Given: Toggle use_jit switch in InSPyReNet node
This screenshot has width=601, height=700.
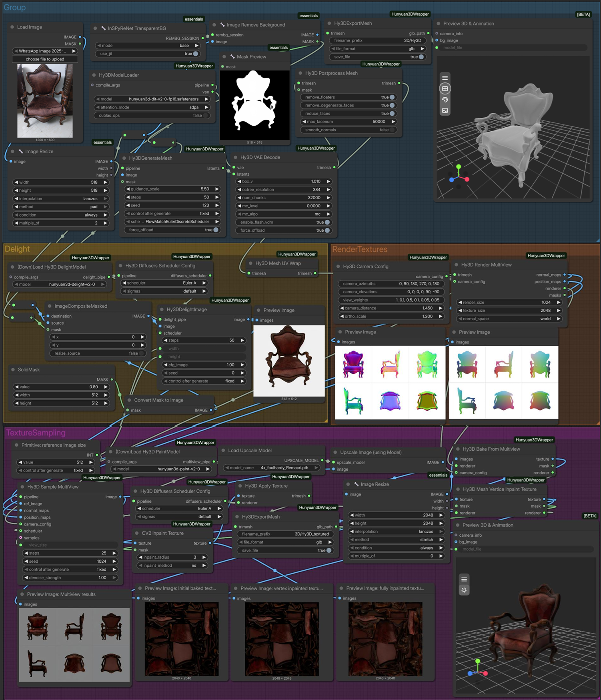Looking at the screenshot, I should (x=196, y=54).
